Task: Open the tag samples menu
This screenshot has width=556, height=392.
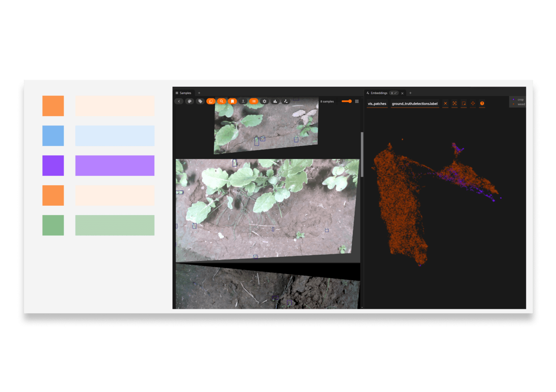Action: (200, 101)
